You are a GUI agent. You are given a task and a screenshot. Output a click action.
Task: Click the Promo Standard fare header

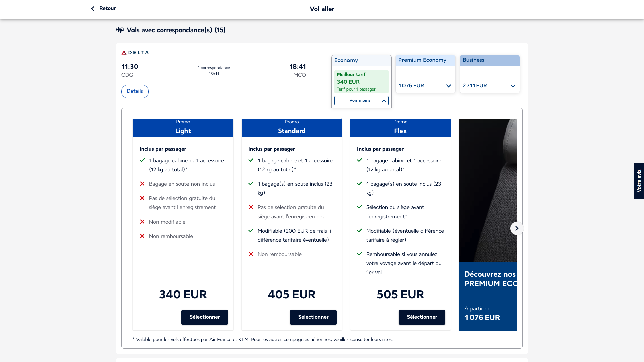(x=292, y=128)
